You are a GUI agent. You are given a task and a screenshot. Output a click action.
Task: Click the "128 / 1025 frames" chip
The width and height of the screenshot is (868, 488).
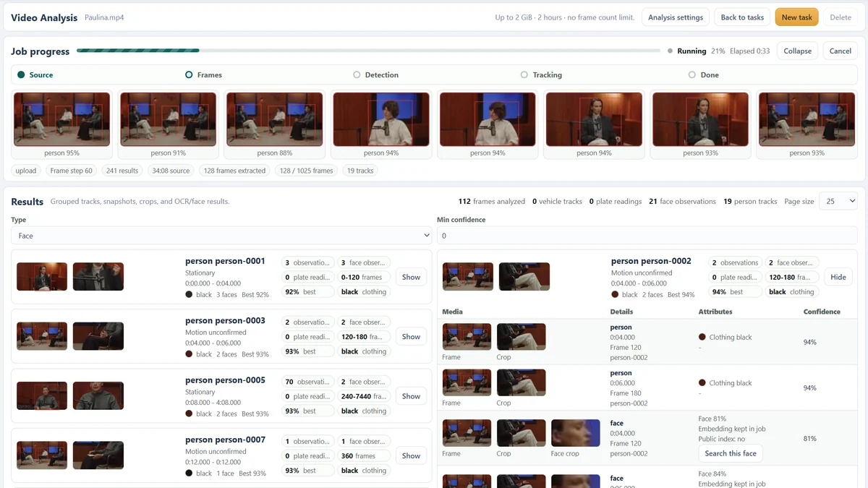(307, 171)
